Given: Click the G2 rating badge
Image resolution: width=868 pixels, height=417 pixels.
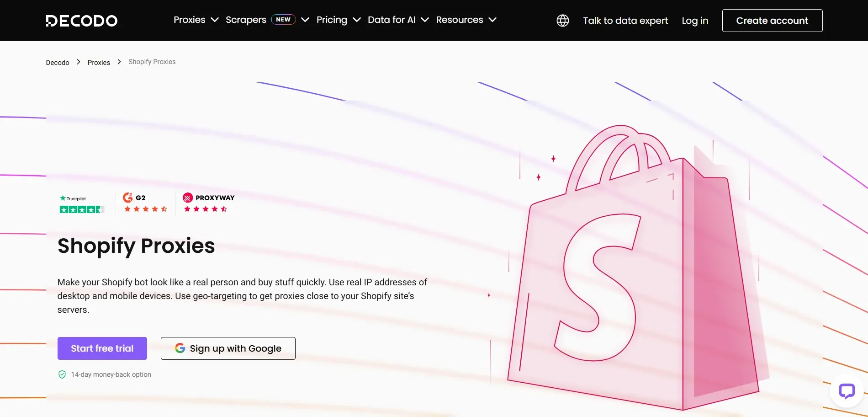Looking at the screenshot, I should (145, 203).
